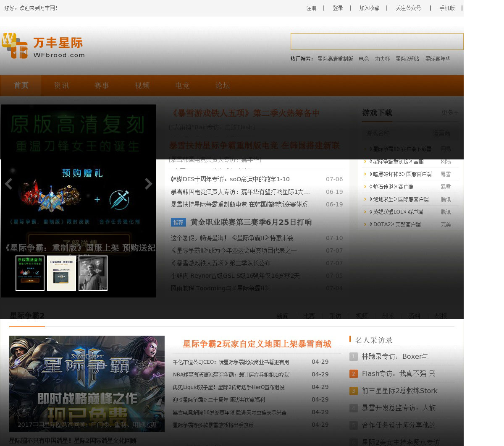Select second carousel thumbnail
The width and height of the screenshot is (504, 446).
click(61, 273)
